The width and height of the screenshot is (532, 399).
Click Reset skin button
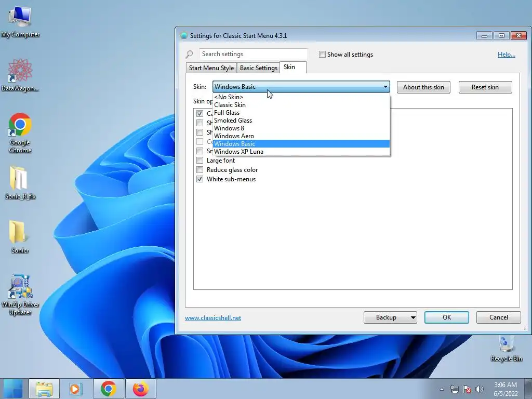click(485, 87)
